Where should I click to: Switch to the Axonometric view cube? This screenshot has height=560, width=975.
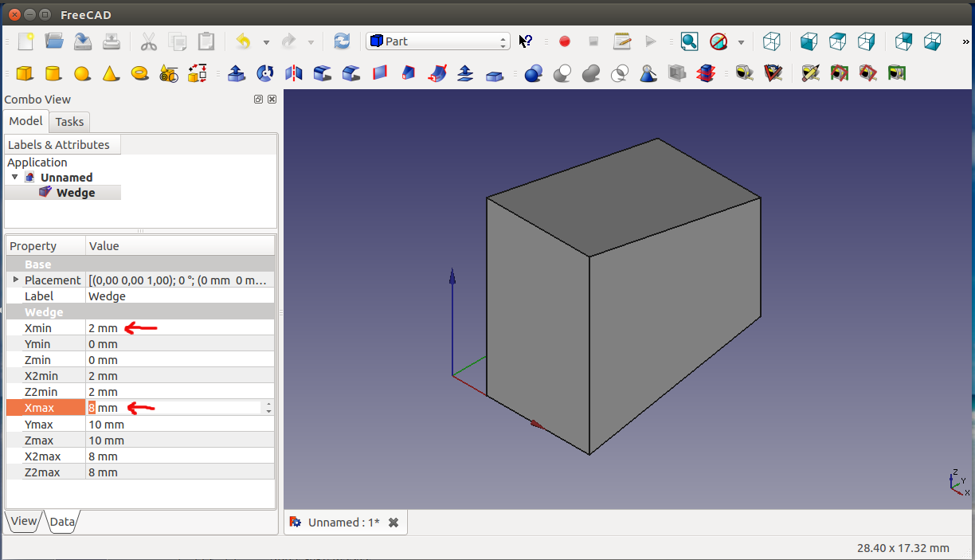[x=771, y=41]
